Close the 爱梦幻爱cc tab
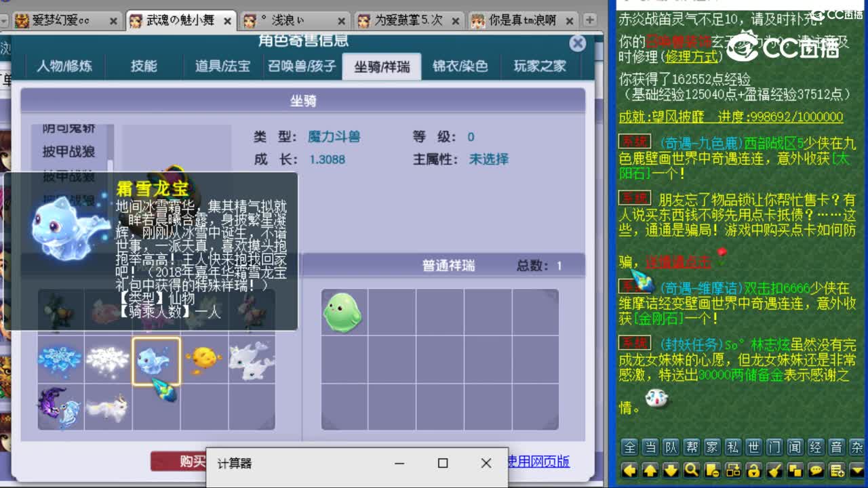 (x=113, y=21)
